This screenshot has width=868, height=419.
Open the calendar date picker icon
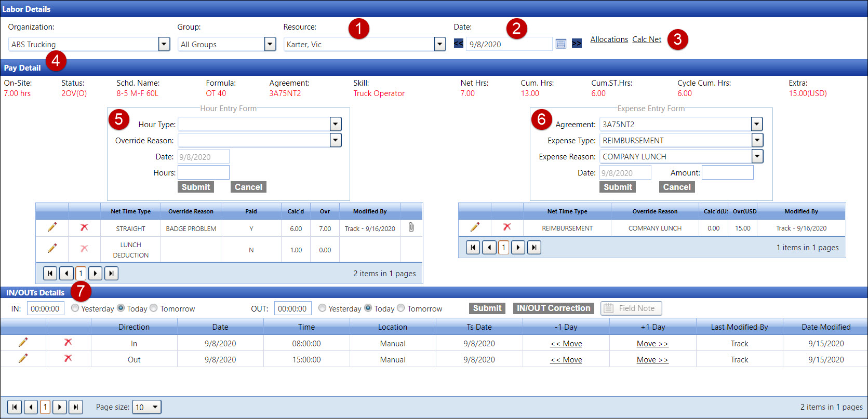(x=560, y=44)
